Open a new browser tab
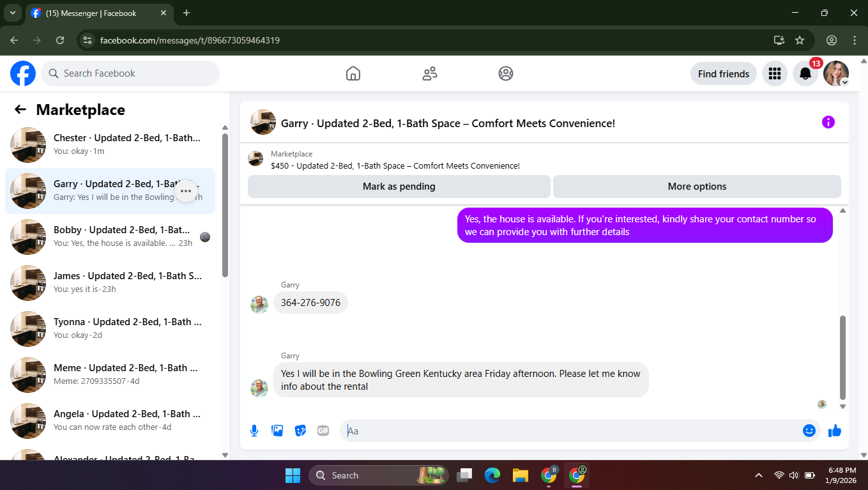The width and height of the screenshot is (868, 490). click(x=187, y=13)
